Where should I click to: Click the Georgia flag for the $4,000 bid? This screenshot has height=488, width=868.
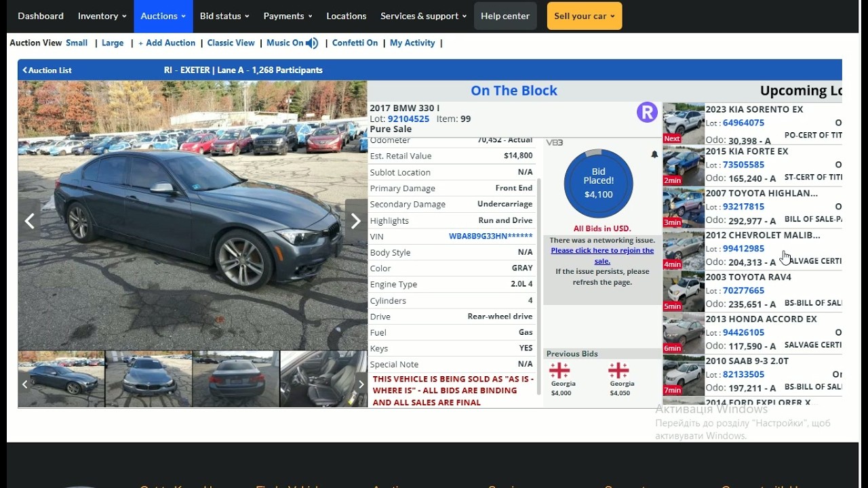[559, 370]
